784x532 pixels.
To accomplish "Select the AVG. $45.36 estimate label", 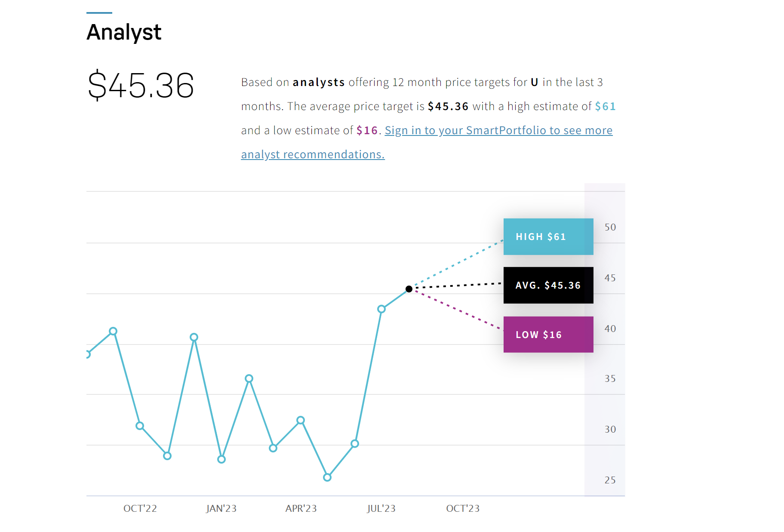I will tap(548, 285).
